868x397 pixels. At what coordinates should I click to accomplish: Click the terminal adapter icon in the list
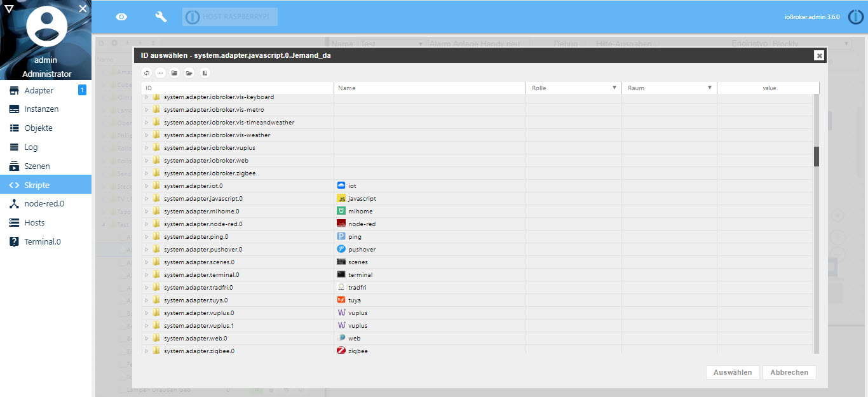[341, 274]
